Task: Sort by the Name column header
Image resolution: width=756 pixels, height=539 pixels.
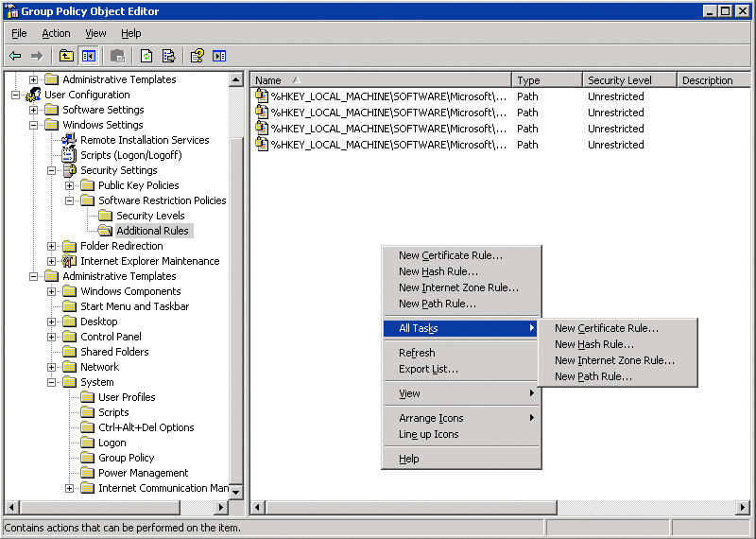Action: click(x=381, y=80)
